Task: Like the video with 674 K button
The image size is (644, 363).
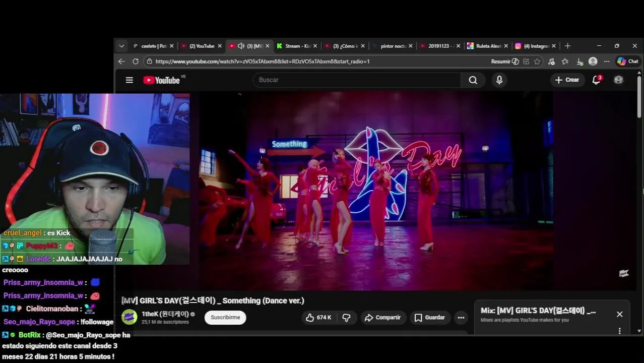Action: [x=319, y=318]
